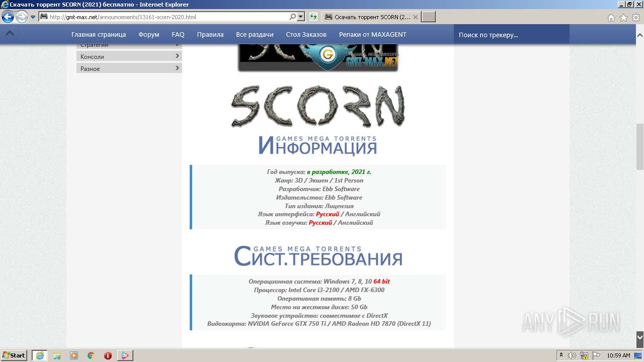Screen dimensions: 644x362
Task: Click the Refresh page icon
Action: point(313,17)
